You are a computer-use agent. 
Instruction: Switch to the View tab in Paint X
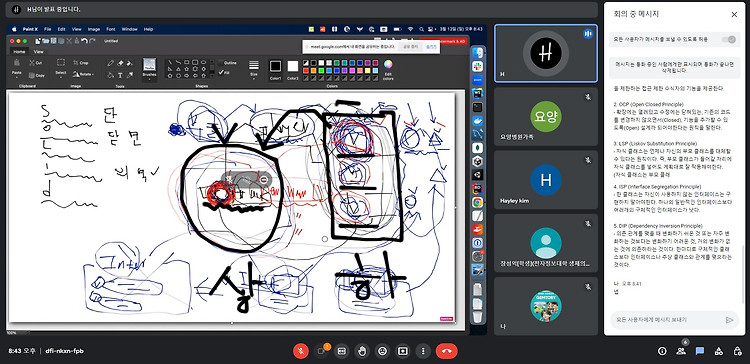pos(38,52)
